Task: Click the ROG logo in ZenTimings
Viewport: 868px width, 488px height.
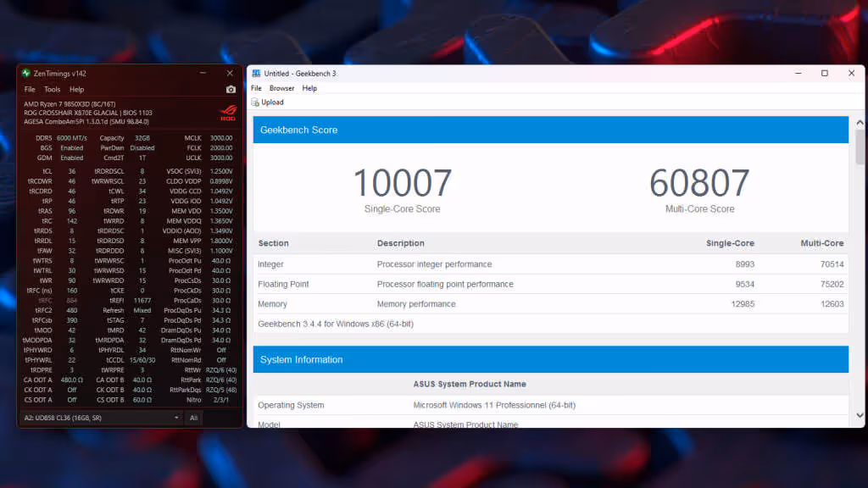Action: [x=227, y=113]
